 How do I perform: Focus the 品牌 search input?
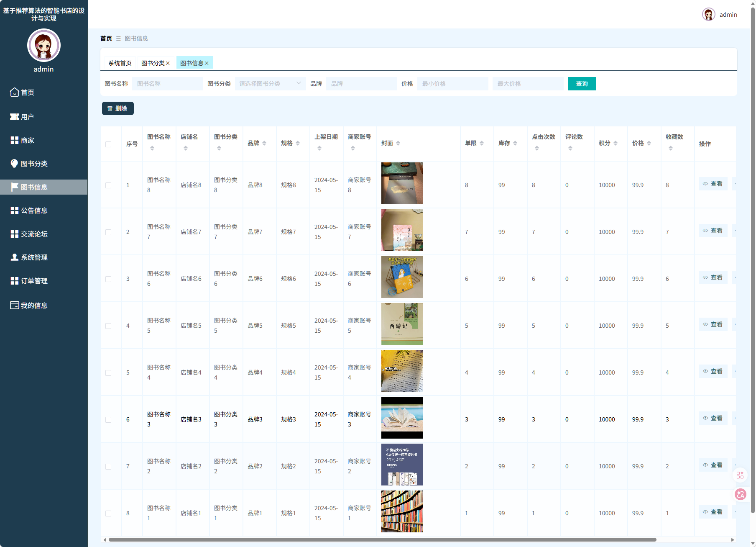[362, 84]
